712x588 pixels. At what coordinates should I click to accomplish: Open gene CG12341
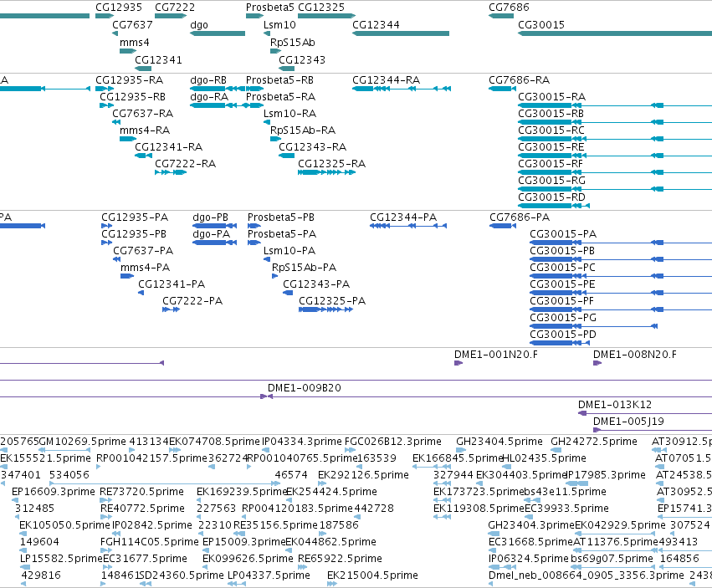tap(143, 69)
